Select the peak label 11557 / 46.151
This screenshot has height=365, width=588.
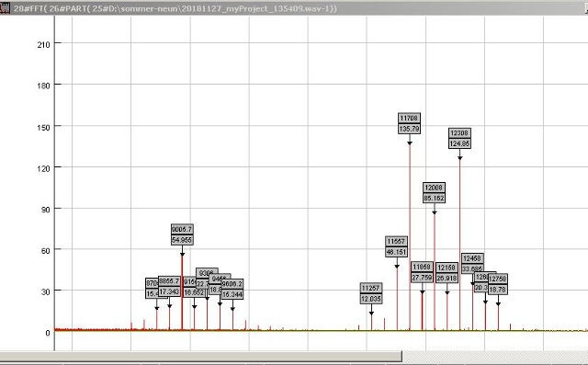point(396,246)
